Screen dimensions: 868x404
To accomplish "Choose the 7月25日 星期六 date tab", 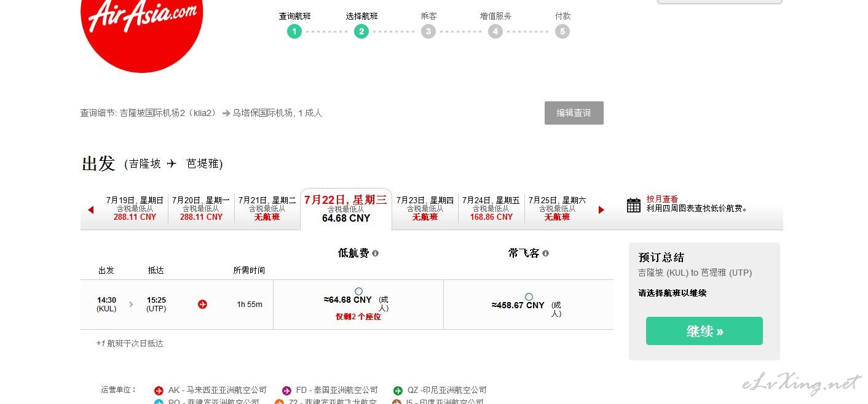I will coord(558,209).
